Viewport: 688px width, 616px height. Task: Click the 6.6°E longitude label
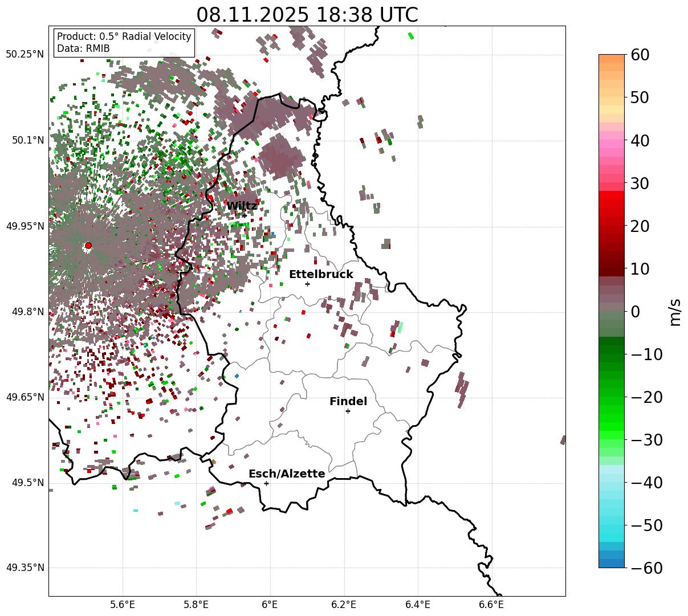pos(491,604)
